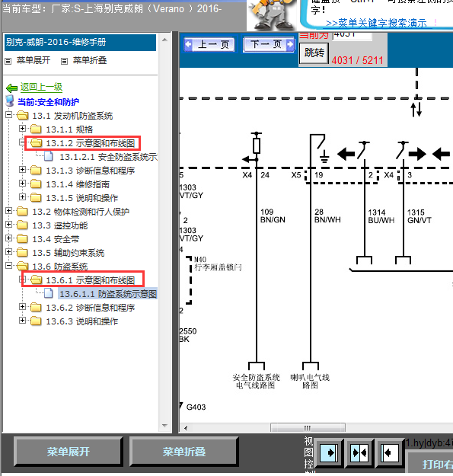Click folder icon of 13.3 遥控功能
Image resolution: width=453 pixels, height=476 pixels.
click(22, 225)
